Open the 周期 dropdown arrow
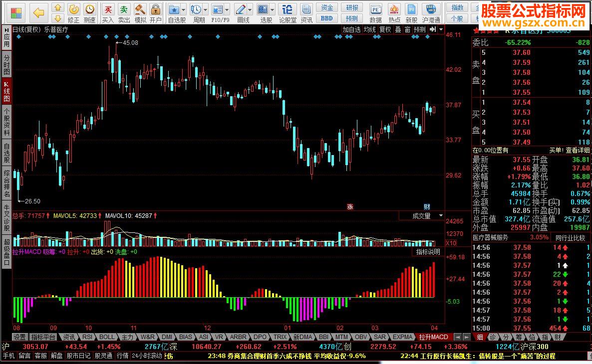The height and width of the screenshot is (364, 592). (205, 10)
